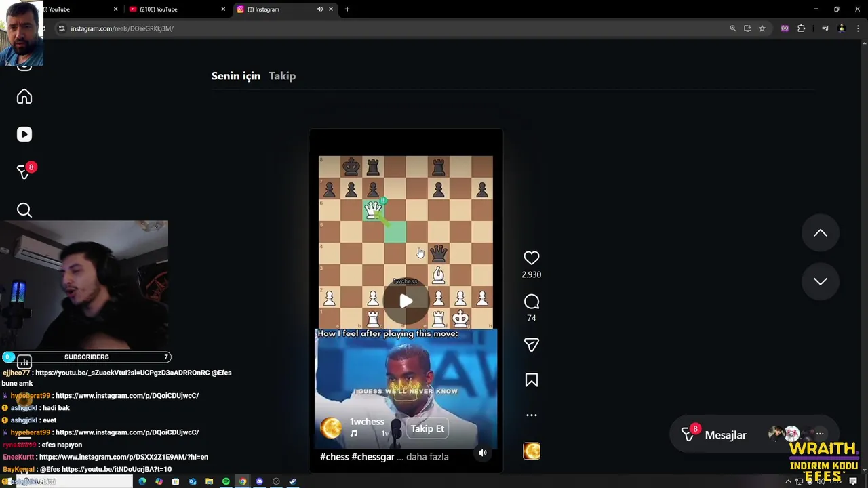Go to the next reel
868x488 pixels.
(821, 281)
